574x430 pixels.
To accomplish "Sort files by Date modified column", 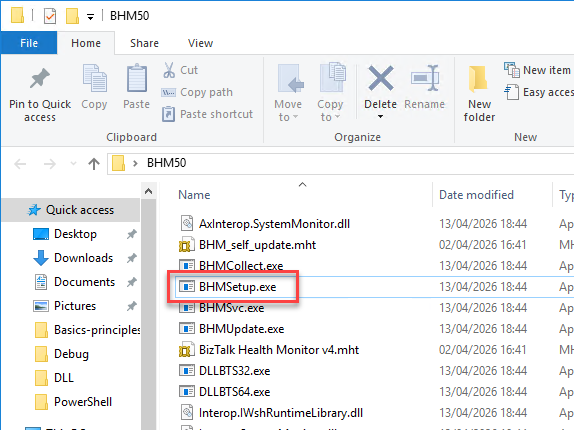I will 476,195.
